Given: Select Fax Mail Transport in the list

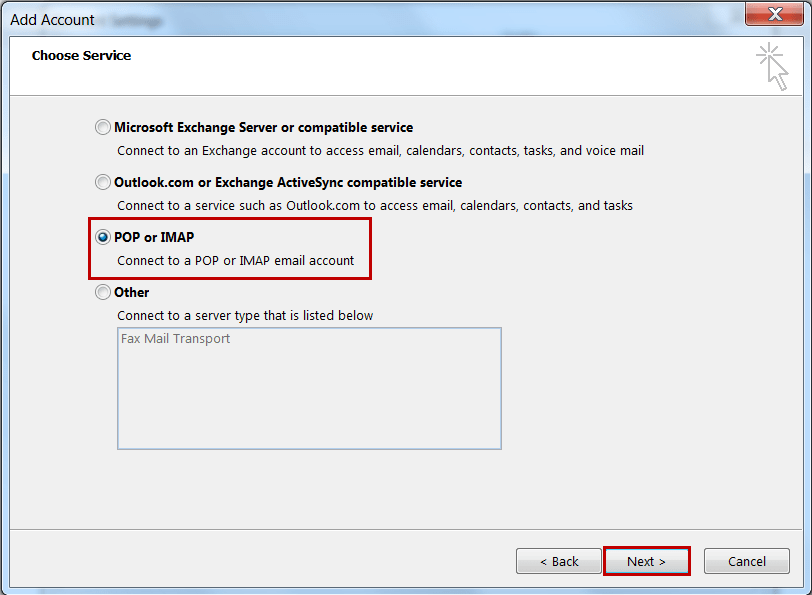Looking at the screenshot, I should (176, 338).
